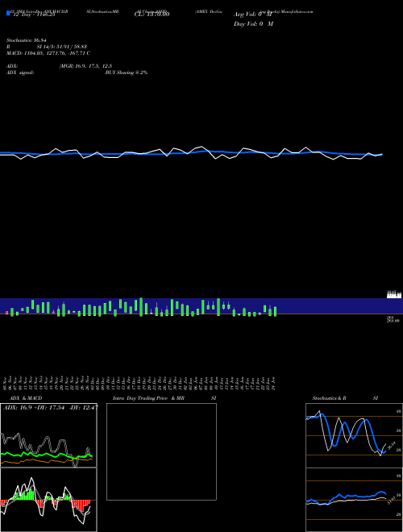Image resolution: width=403 pixels, height=532 pixels.
Task: Click the ADX & MACD panel title
Action: 26,398
